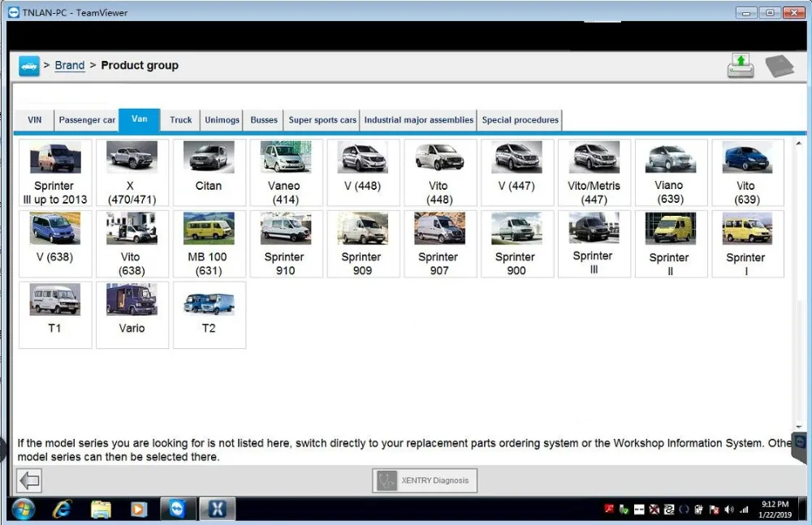
Task: Select the Viano (639) tile
Action: (x=671, y=172)
